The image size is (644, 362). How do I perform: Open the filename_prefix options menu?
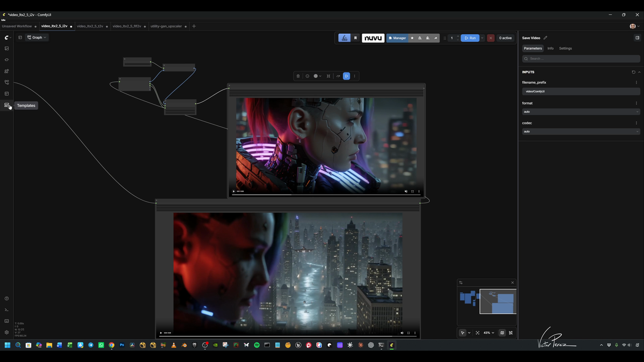pyautogui.click(x=636, y=83)
